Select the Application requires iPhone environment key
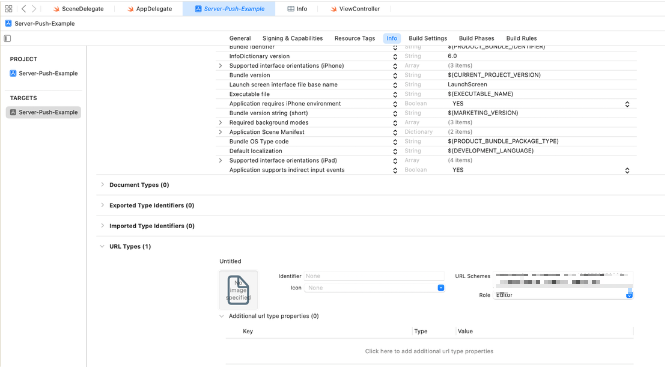Viewport: 665px width, 376px height. tap(285, 103)
